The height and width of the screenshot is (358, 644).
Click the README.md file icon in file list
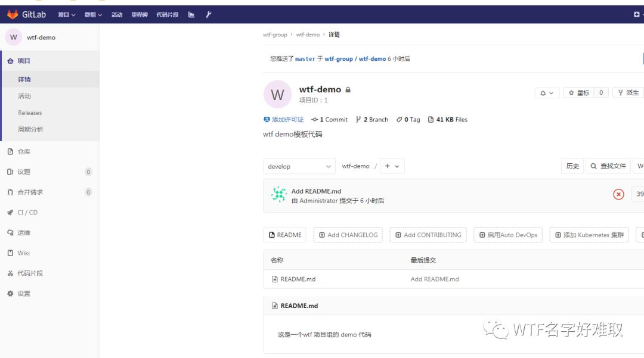(x=274, y=279)
